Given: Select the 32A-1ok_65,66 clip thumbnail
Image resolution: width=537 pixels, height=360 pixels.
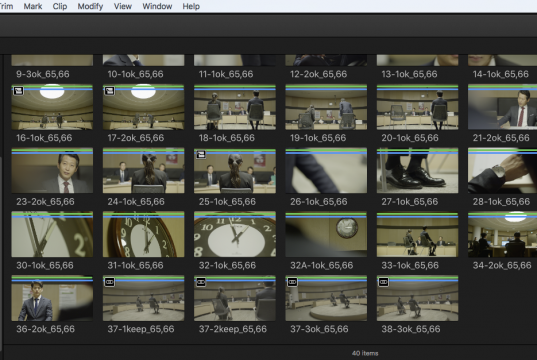Looking at the screenshot, I should (326, 235).
